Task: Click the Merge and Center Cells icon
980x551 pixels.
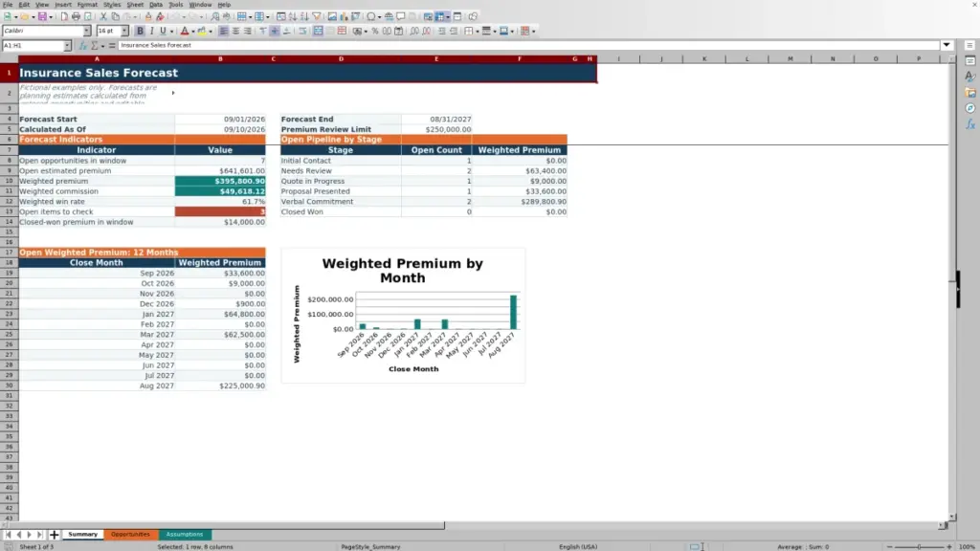Action: pos(318,32)
